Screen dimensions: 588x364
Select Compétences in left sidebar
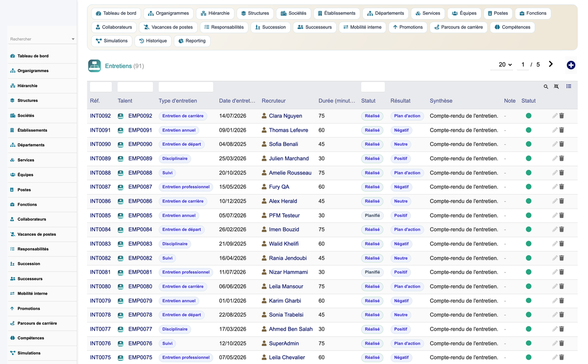[x=31, y=338]
